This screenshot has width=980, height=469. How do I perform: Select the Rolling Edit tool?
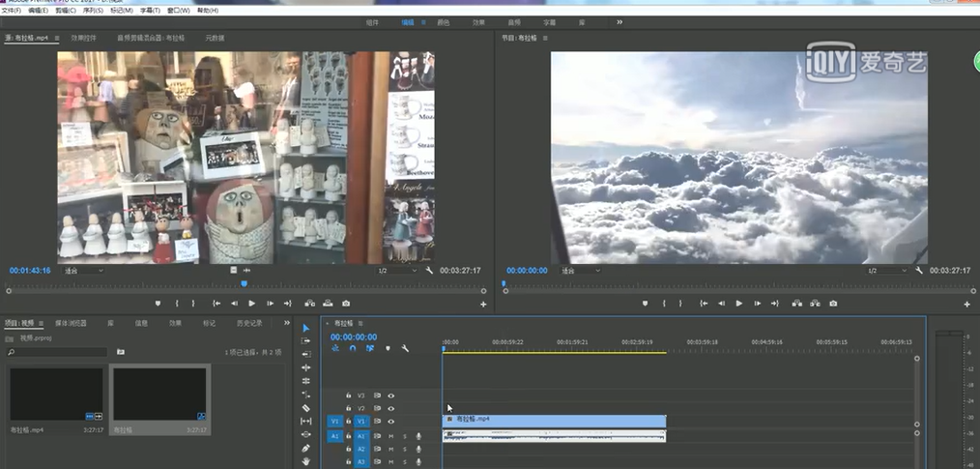[305, 381]
